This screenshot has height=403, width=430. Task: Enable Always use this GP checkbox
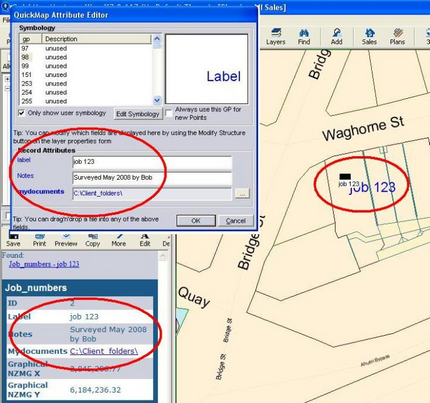click(x=169, y=113)
